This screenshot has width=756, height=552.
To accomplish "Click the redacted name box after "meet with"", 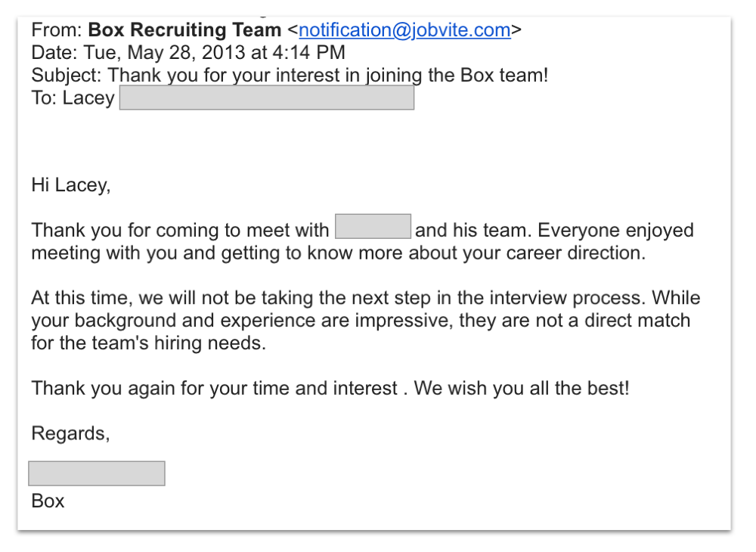I will click(373, 227).
